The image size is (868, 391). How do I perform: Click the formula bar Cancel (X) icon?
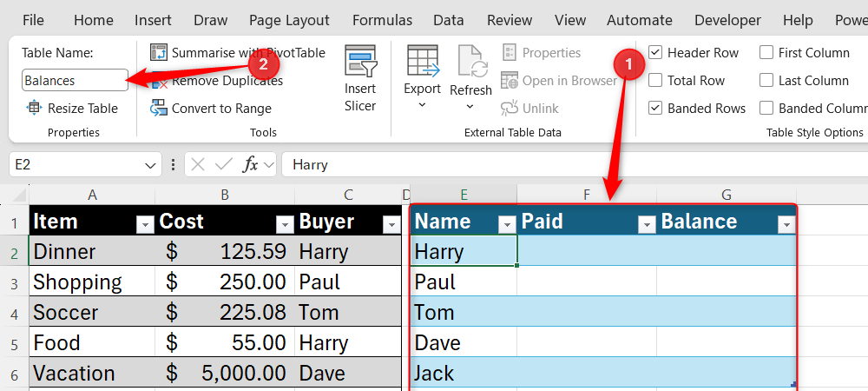click(x=198, y=164)
